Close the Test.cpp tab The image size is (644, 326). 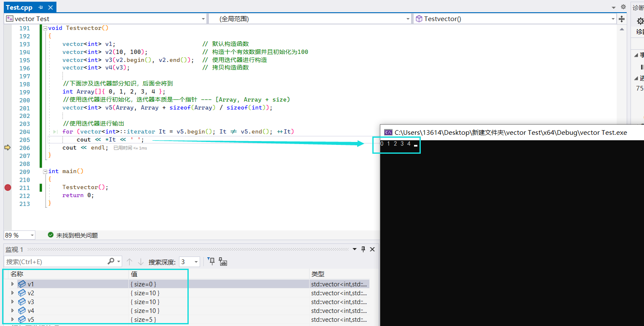point(51,8)
